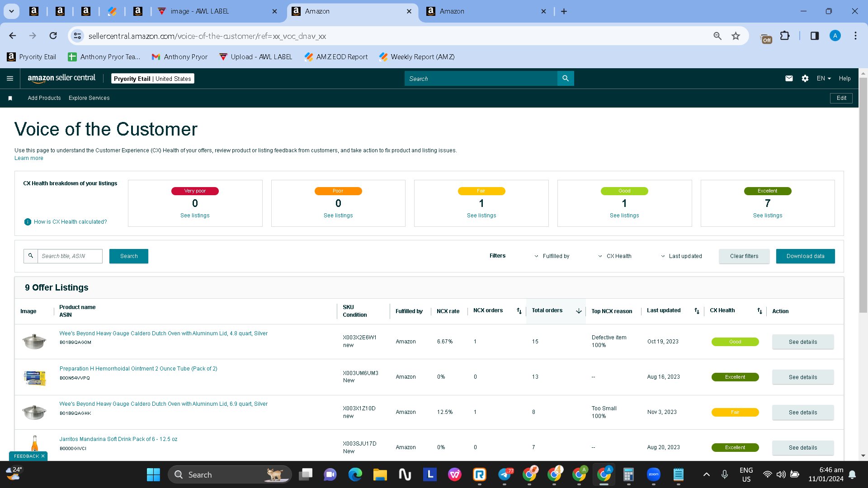Sort by NCX orders arrows icon
Viewport: 868px width, 488px height.
(519, 311)
